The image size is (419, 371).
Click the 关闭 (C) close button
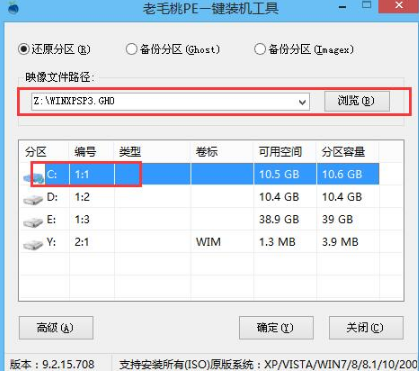tap(366, 328)
